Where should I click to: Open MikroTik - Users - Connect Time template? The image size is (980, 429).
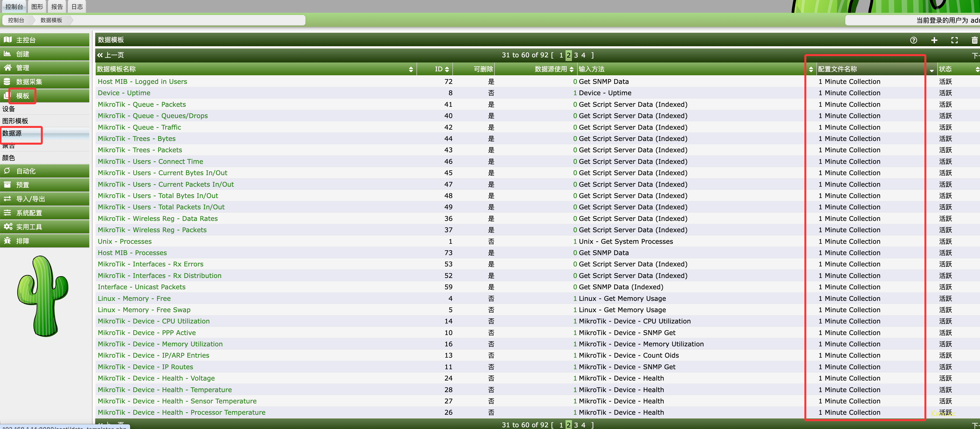click(x=150, y=161)
